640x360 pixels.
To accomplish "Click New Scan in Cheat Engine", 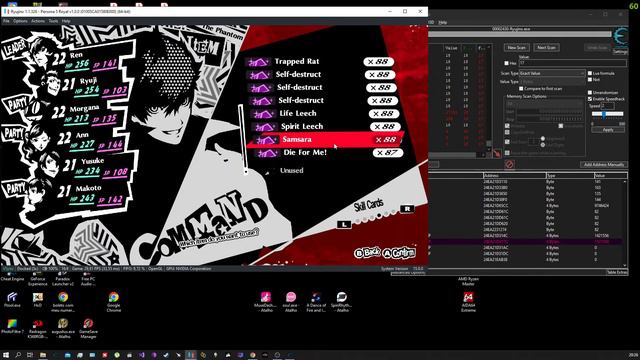I will (516, 48).
